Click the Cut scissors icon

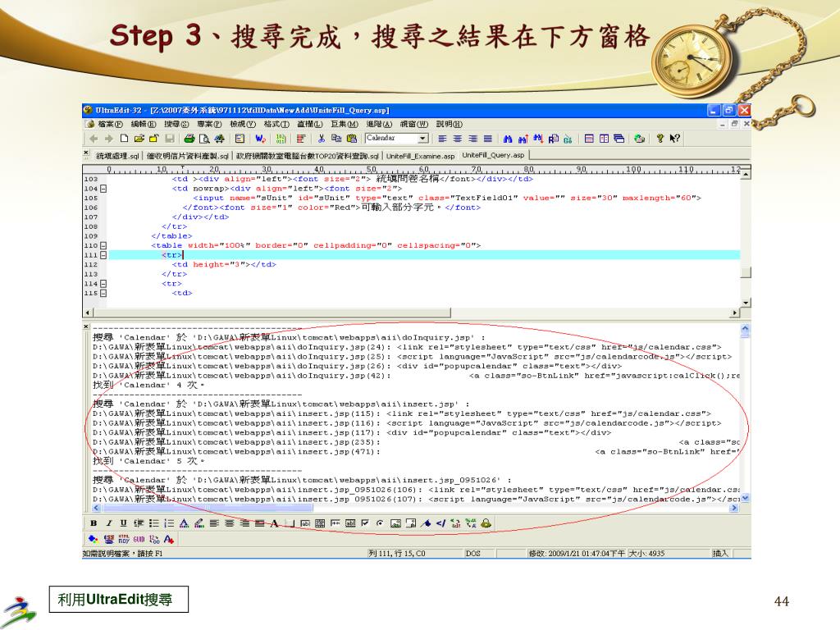point(322,138)
